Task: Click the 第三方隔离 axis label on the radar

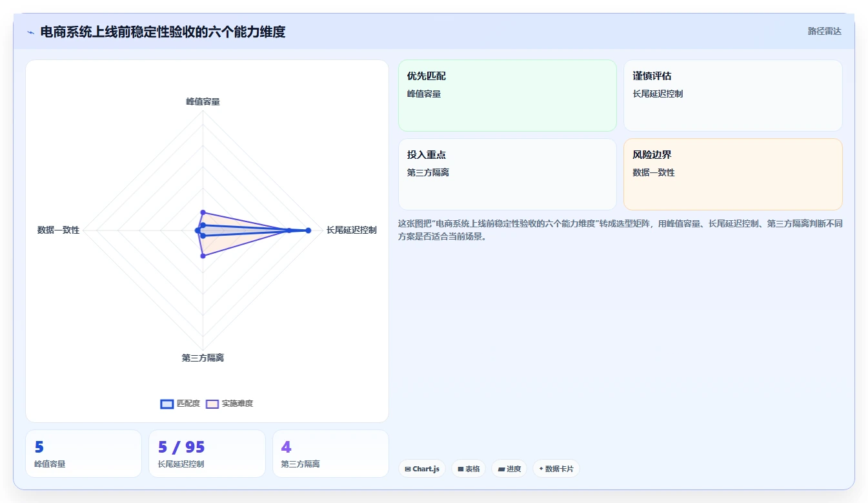Action: click(203, 358)
